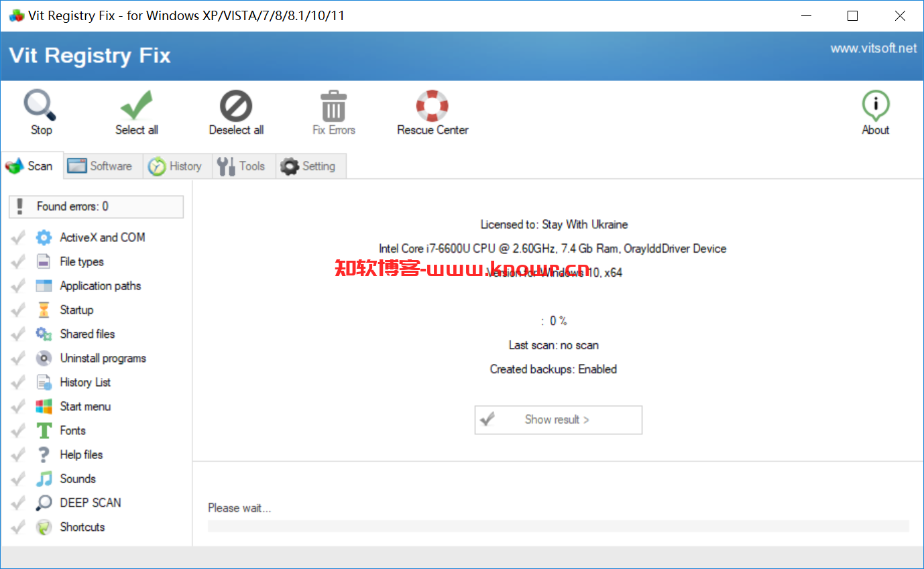Toggle the Start menu checkmark
This screenshot has width=924, height=569.
click(19, 406)
